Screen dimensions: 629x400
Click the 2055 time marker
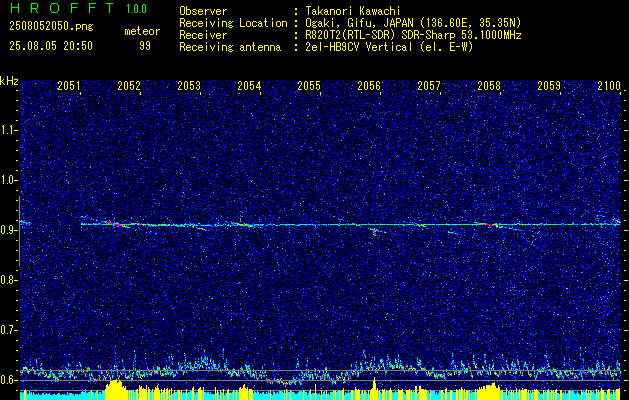pos(309,85)
